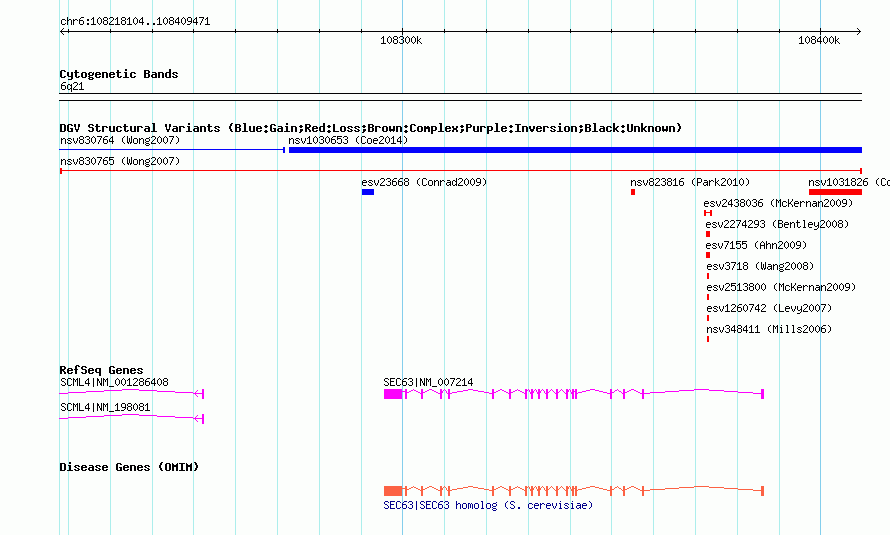Image resolution: width=890 pixels, height=535 pixels.
Task: Open the SEC63|NM_007214 RefSeq gene label
Action: (x=428, y=382)
